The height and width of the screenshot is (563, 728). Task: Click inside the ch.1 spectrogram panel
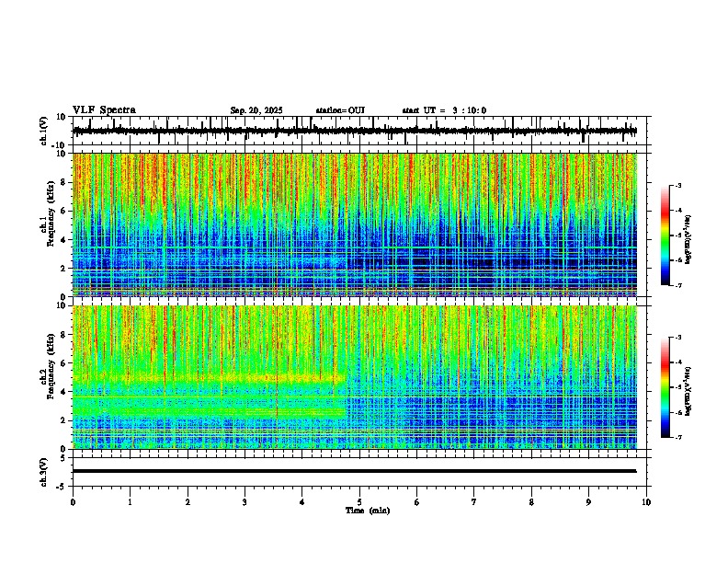click(x=355, y=224)
